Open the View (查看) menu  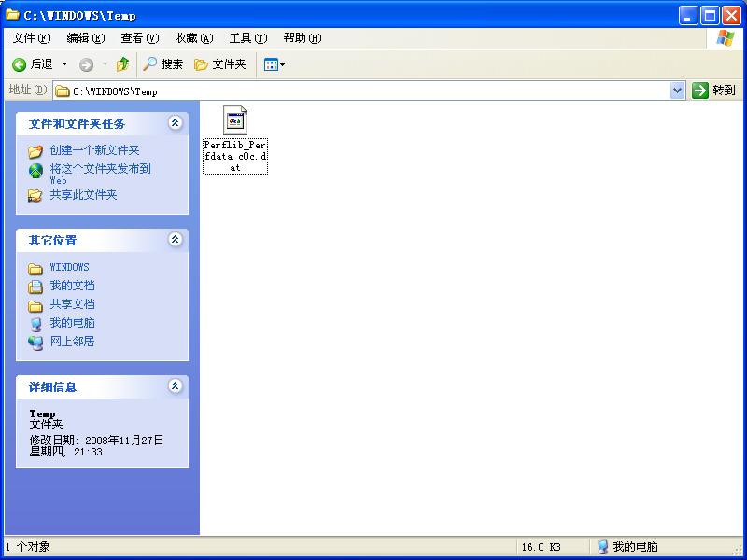(x=140, y=38)
